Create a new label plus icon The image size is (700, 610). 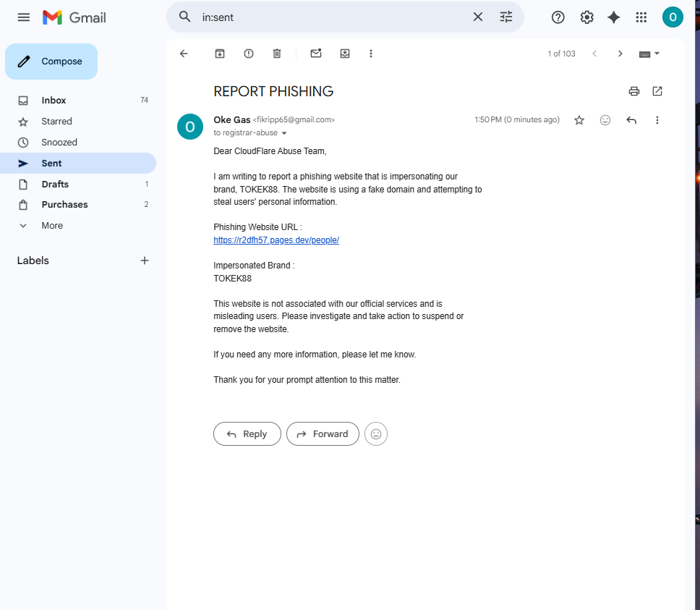point(144,260)
